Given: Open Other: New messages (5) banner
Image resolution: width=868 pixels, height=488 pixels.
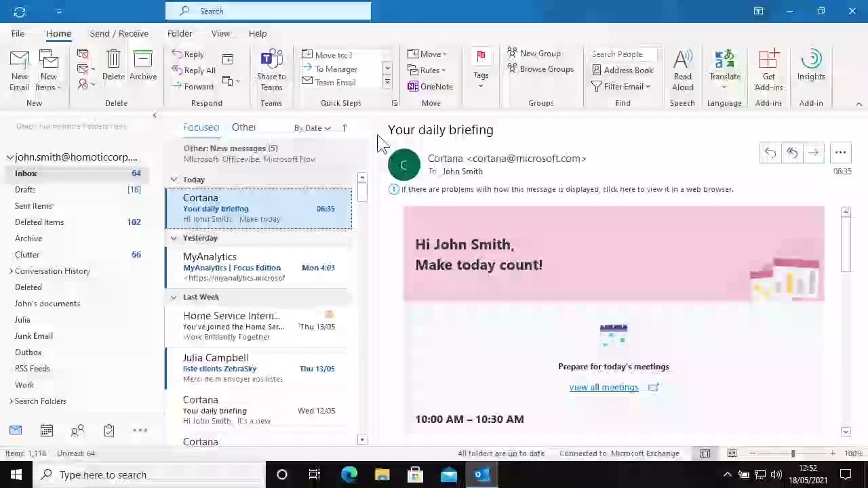Looking at the screenshot, I should click(258, 154).
